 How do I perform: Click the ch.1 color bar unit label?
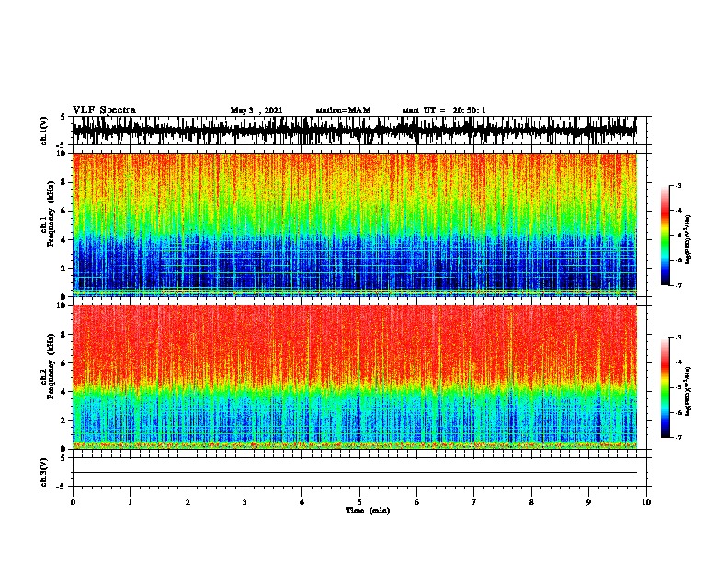click(x=688, y=240)
